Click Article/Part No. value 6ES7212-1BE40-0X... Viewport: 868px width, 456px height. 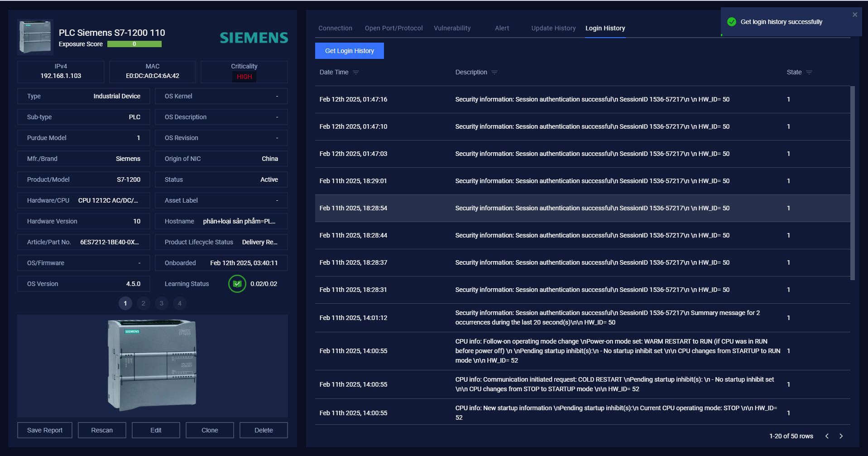click(x=110, y=242)
